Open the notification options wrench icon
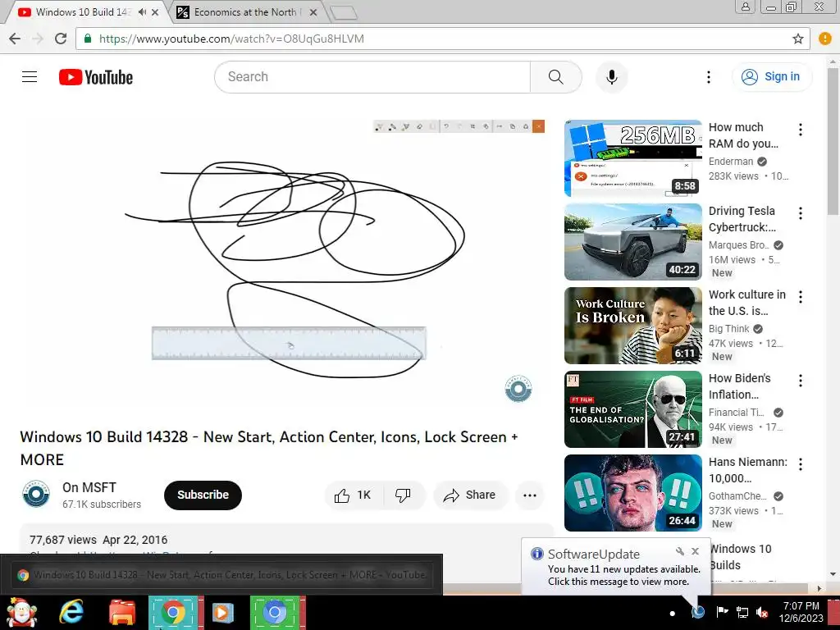The image size is (840, 630). click(680, 551)
